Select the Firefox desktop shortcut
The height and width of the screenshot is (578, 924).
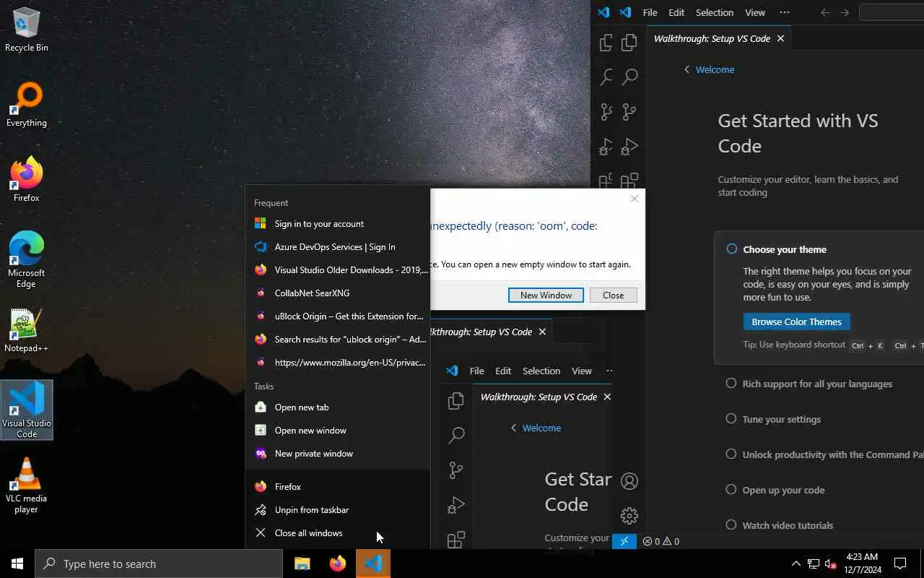27,179
